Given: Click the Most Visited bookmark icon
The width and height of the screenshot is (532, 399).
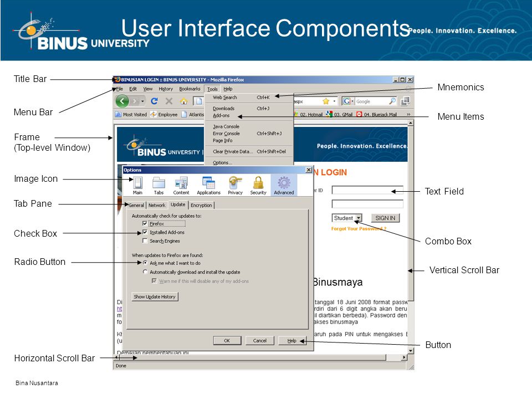Looking at the screenshot, I should tap(118, 114).
